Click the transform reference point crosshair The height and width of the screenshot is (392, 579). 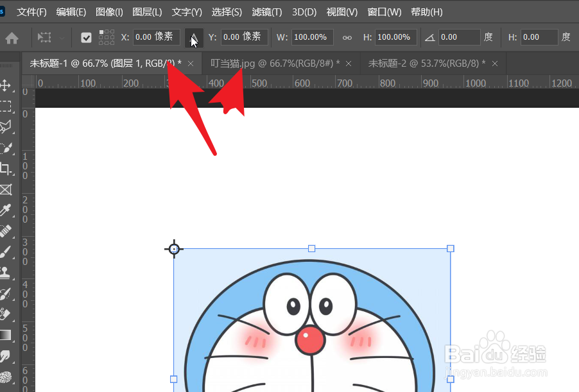[x=174, y=249]
